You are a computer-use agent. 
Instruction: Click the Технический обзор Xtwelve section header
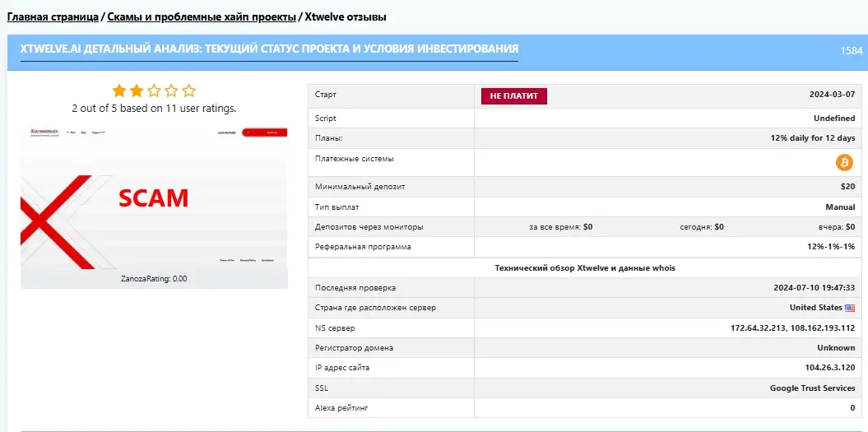(584, 268)
